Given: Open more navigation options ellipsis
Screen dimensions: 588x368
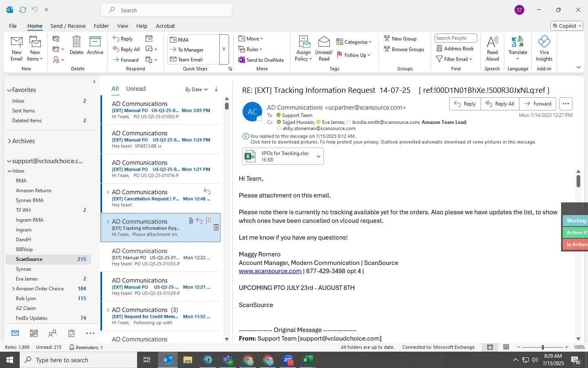Looking at the screenshot, I should [x=90, y=333].
